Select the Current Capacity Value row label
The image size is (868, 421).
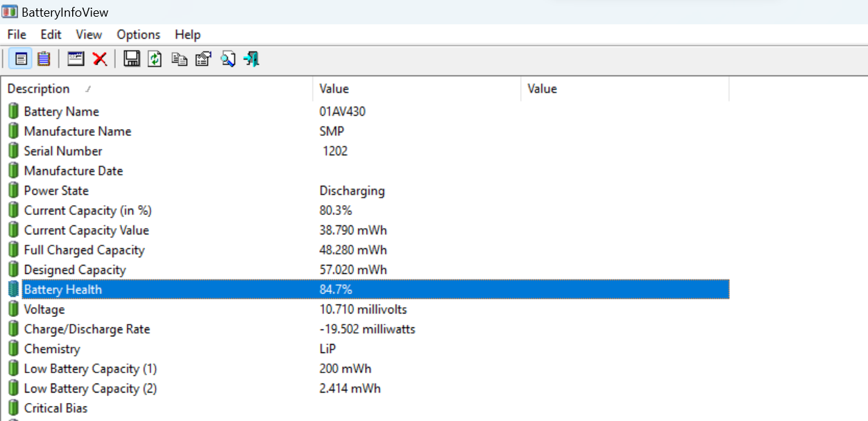(86, 230)
